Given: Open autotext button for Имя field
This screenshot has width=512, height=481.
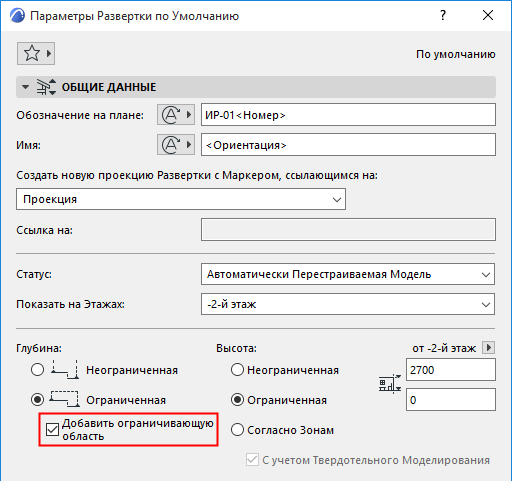Looking at the screenshot, I should [176, 145].
